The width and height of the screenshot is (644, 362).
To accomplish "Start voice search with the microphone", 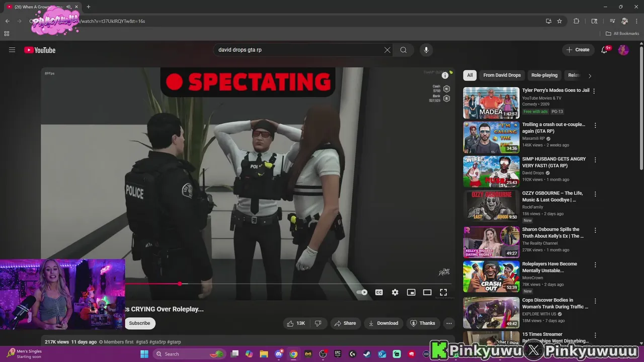I will click(426, 50).
